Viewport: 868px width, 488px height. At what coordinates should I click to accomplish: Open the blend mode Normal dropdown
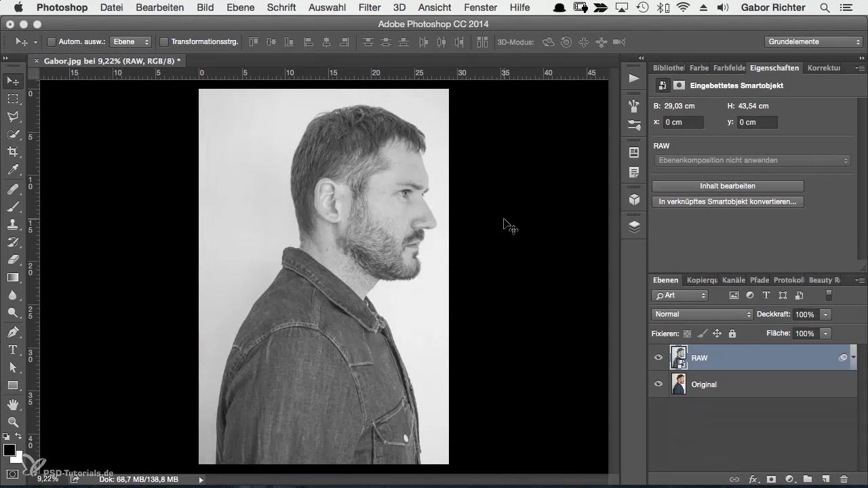[x=702, y=314]
